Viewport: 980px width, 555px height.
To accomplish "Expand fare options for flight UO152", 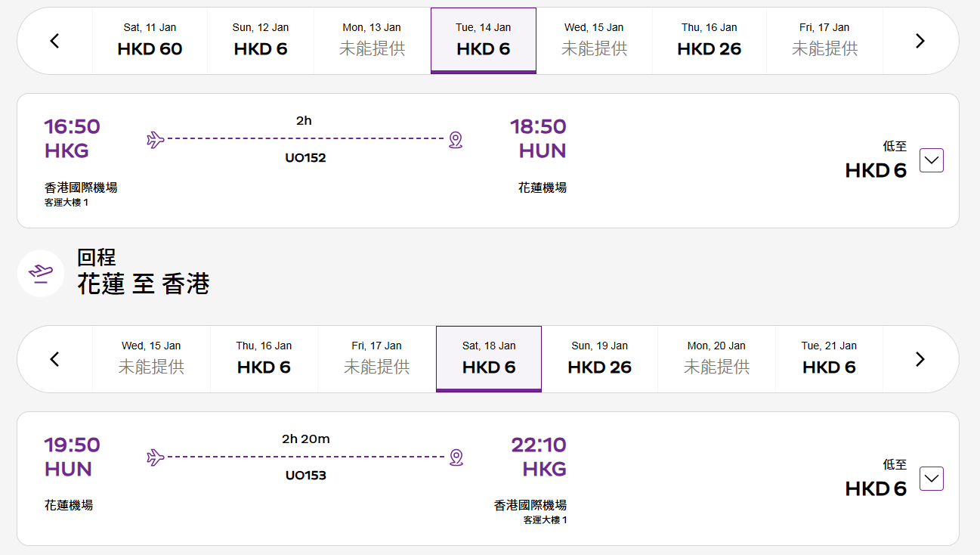I will coord(931,160).
